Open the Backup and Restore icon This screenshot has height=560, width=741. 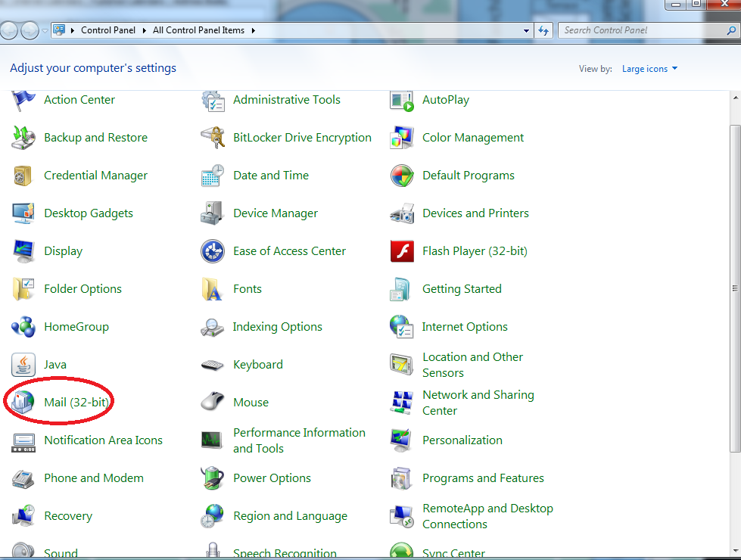(x=23, y=138)
